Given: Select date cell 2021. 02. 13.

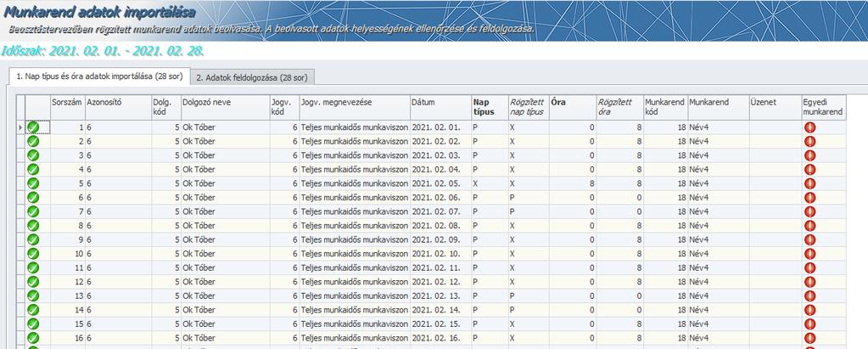Looking at the screenshot, I should tap(440, 296).
